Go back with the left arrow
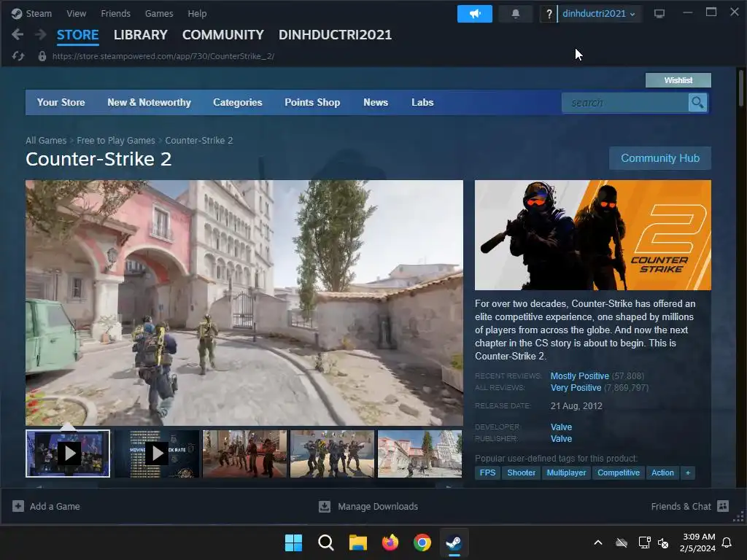747x560 pixels. (x=18, y=34)
